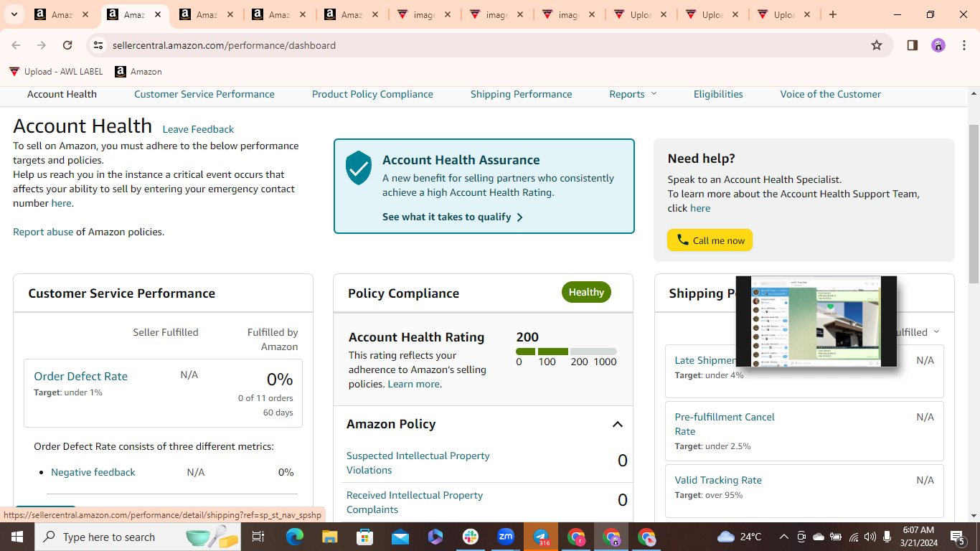Image resolution: width=980 pixels, height=551 pixels.
Task: Click the Healthy status badge
Action: point(586,292)
